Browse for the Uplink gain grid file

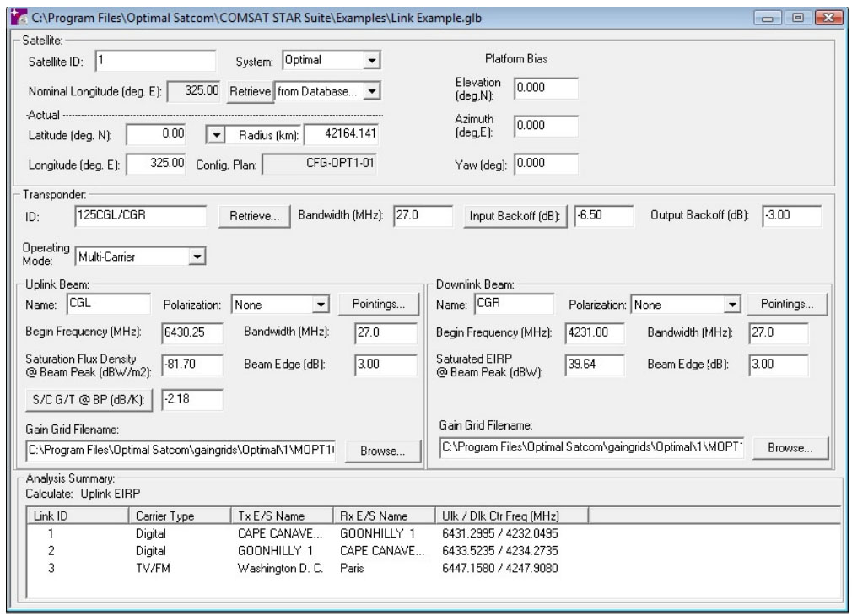(x=382, y=451)
